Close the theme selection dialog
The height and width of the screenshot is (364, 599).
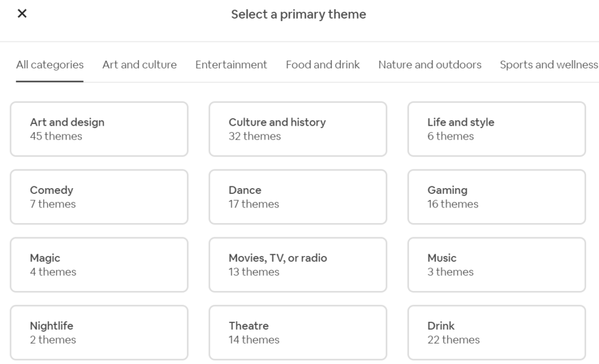(x=22, y=13)
